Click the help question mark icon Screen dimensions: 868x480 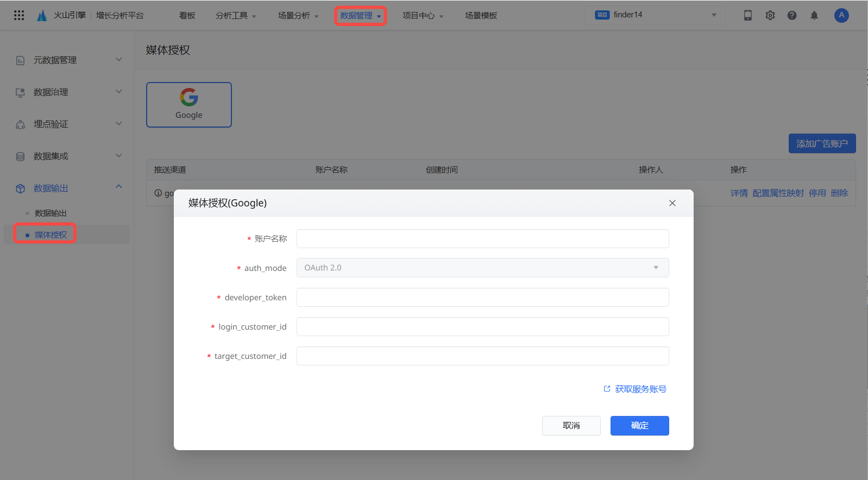(x=792, y=15)
